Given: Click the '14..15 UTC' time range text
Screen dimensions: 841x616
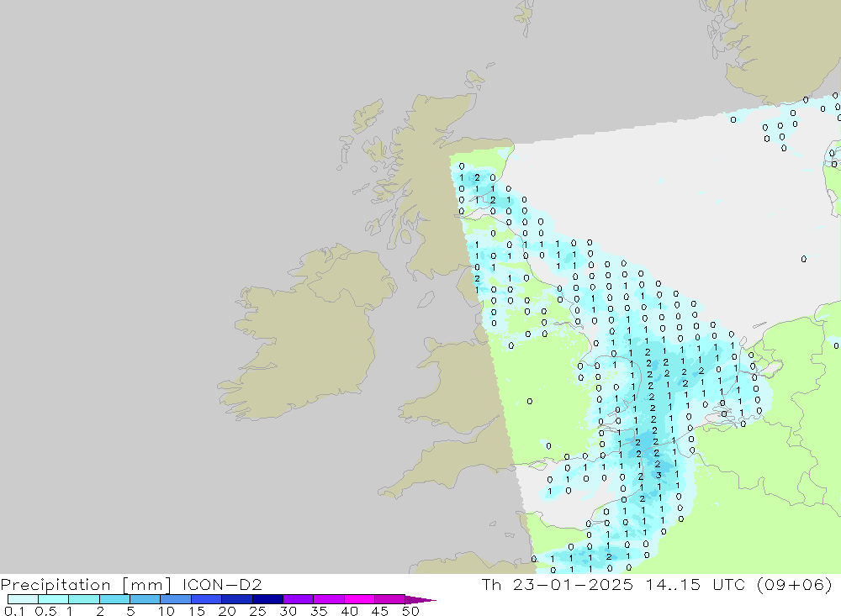Looking at the screenshot, I should pos(696,584).
